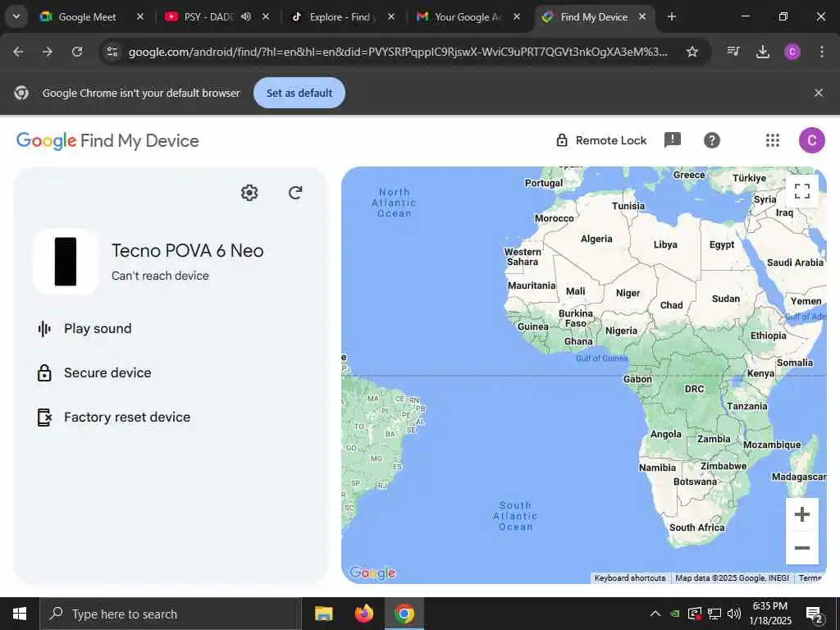Image resolution: width=840 pixels, height=630 pixels.
Task: Click the address bar URL
Action: pos(398,52)
